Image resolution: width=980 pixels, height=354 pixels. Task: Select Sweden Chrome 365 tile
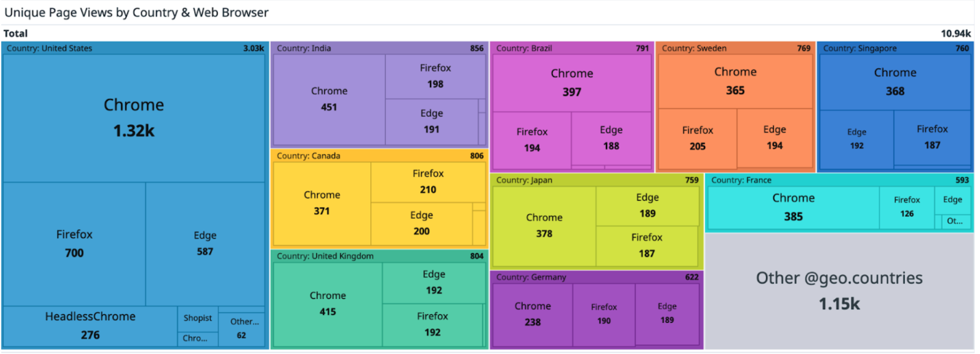(x=735, y=82)
